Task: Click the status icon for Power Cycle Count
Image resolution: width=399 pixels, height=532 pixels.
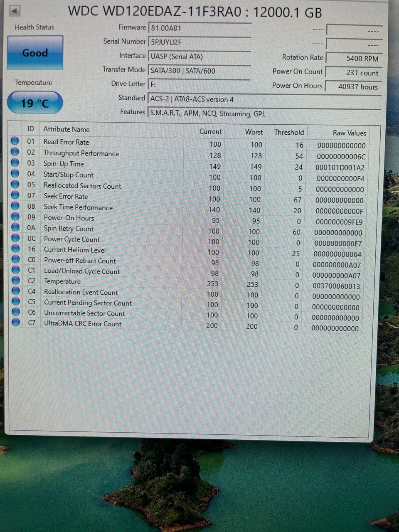Action: click(15, 238)
